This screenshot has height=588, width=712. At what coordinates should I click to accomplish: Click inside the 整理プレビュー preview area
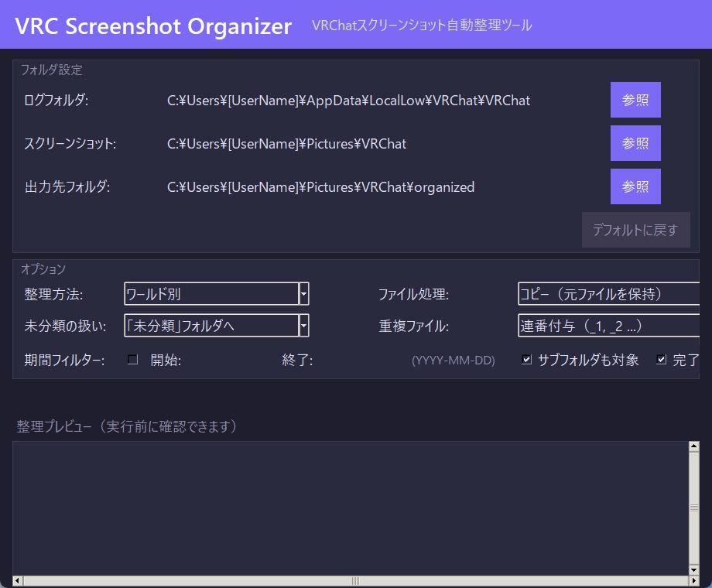348,507
